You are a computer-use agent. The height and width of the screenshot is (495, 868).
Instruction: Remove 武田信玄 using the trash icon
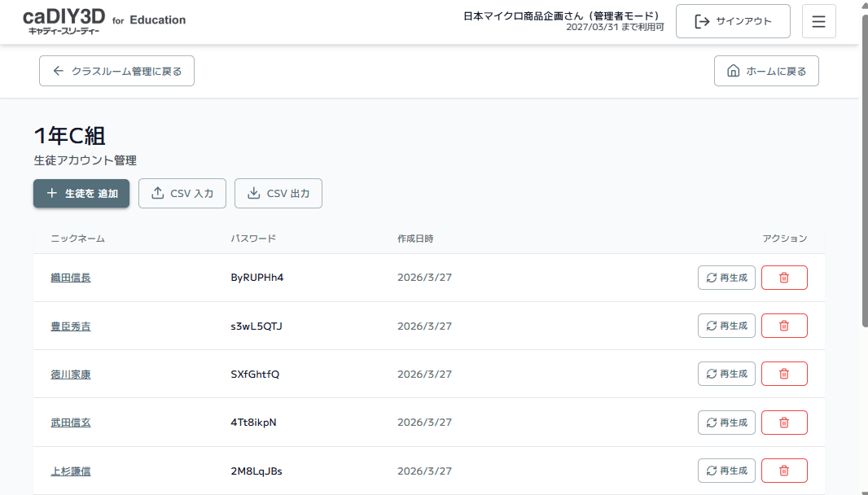(x=784, y=423)
